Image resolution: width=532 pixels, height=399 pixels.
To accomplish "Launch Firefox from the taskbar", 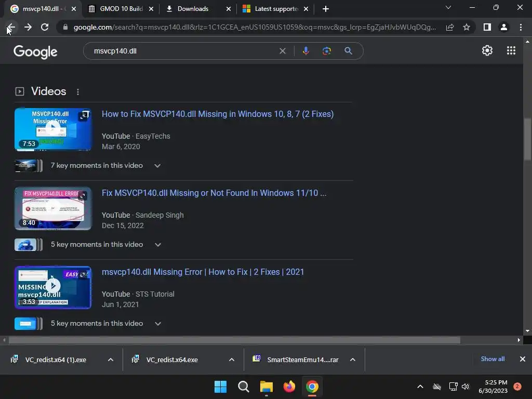I will click(289, 387).
